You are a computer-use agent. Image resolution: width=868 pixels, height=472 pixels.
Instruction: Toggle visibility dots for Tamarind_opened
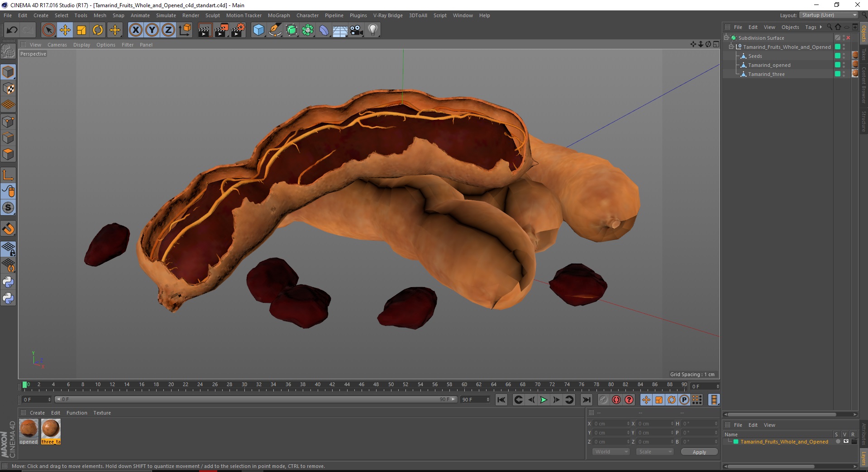(x=844, y=65)
